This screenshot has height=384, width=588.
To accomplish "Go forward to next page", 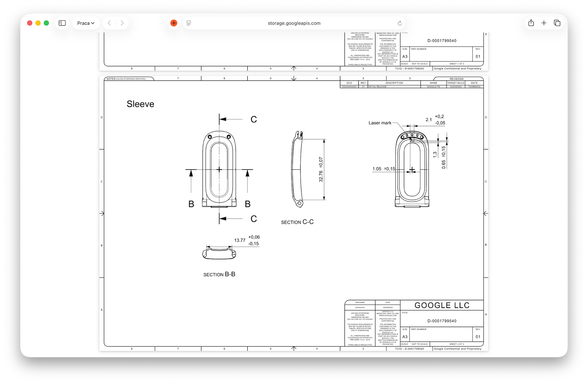I will click(122, 23).
